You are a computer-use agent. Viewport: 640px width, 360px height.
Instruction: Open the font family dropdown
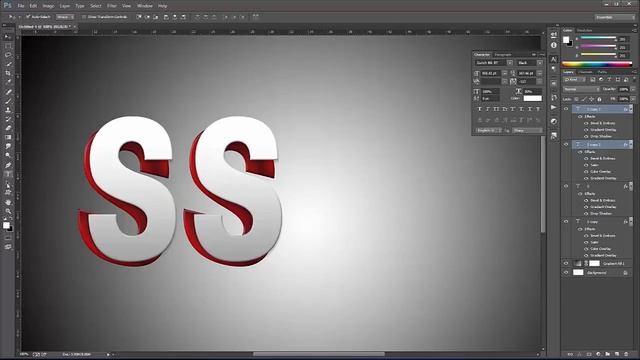pos(510,63)
